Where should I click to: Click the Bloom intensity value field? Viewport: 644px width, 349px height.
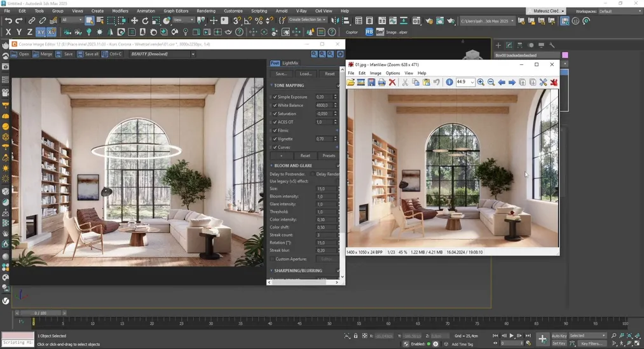(324, 196)
